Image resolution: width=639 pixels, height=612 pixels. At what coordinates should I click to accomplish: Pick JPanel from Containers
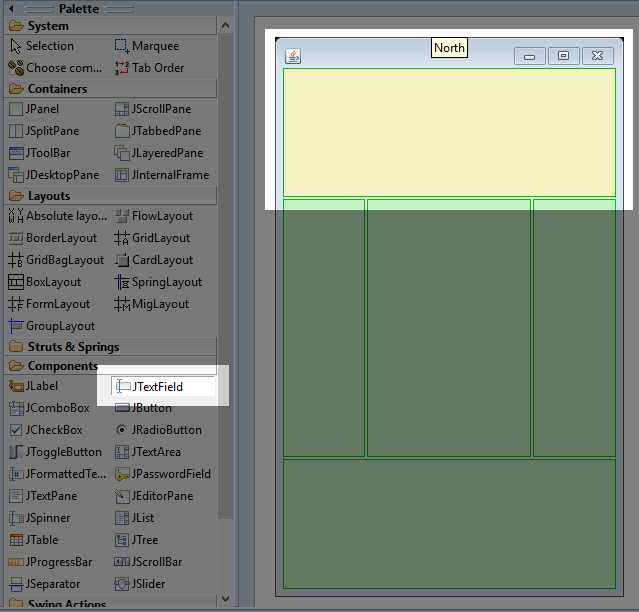click(x=34, y=109)
